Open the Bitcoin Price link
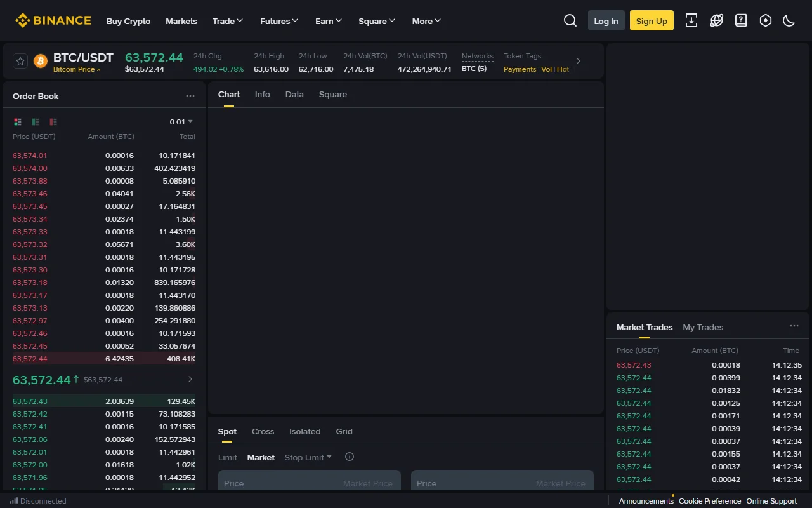This screenshot has height=508, width=812. (76, 69)
